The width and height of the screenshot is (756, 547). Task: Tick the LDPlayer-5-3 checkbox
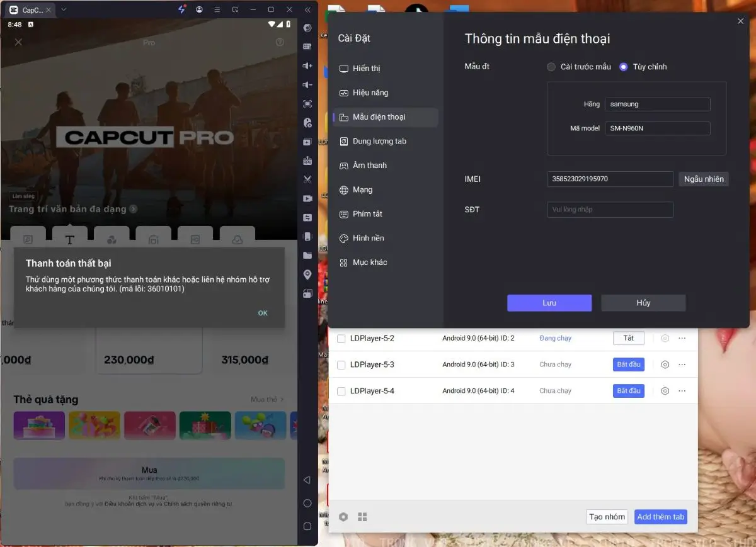click(341, 365)
